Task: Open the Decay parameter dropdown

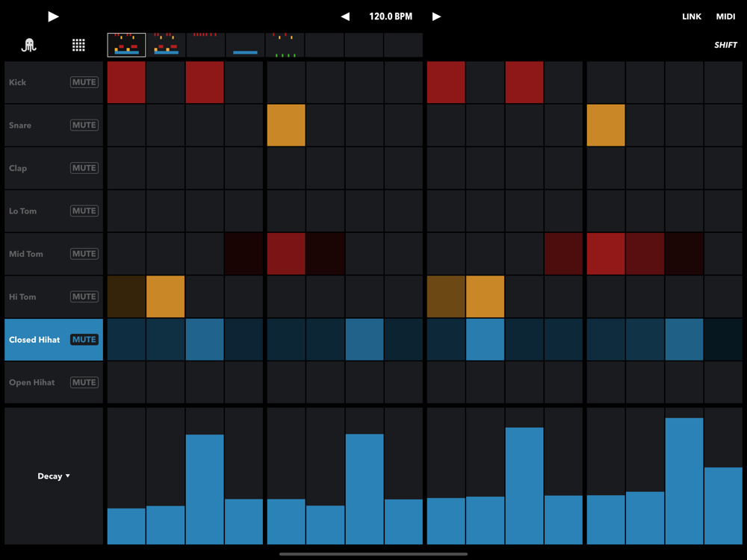Action: tap(54, 476)
